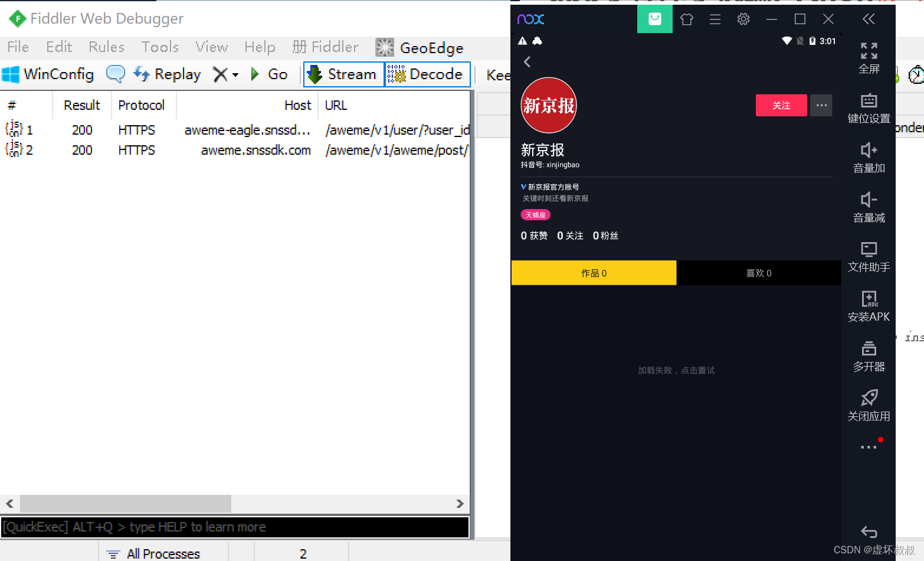Open the Tools menu
This screenshot has width=924, height=561.
(160, 47)
